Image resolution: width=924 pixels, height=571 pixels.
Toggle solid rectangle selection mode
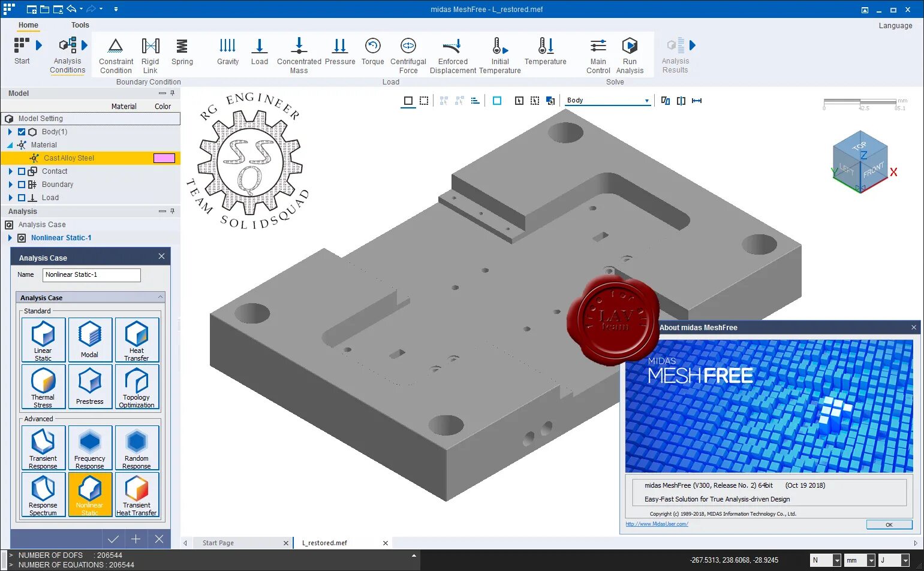[x=408, y=101]
